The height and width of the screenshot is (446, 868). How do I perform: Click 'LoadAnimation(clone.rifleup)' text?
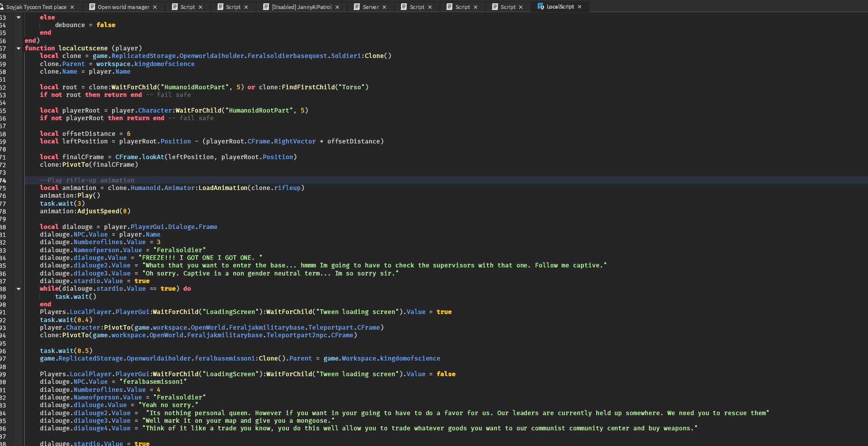(x=251, y=188)
